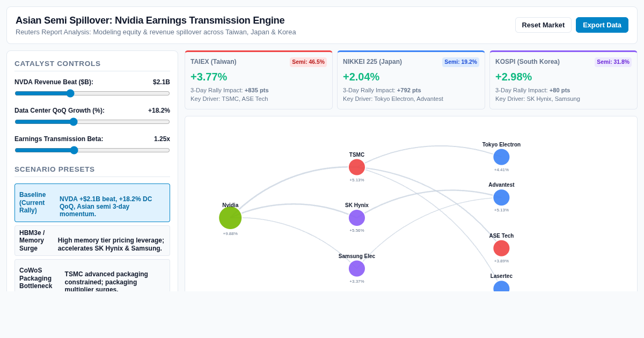This screenshot has height=338, width=644.
Task: Click the +3.89% label under ASE Tech
Action: tap(501, 261)
